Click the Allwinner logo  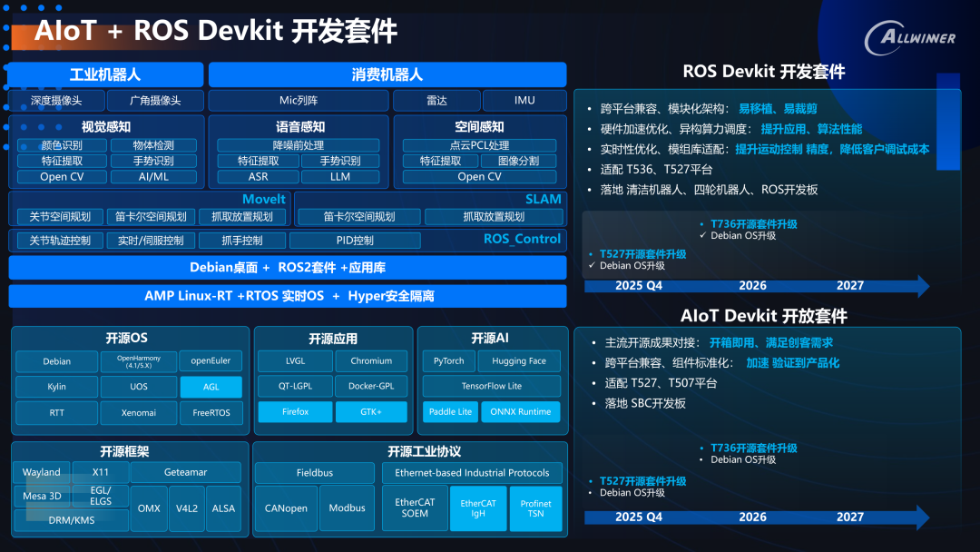[909, 38]
